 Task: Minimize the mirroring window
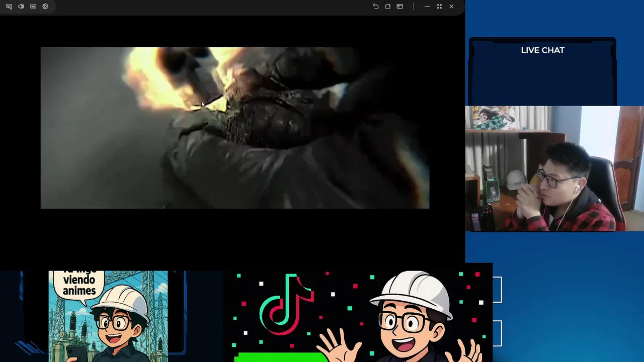(427, 7)
